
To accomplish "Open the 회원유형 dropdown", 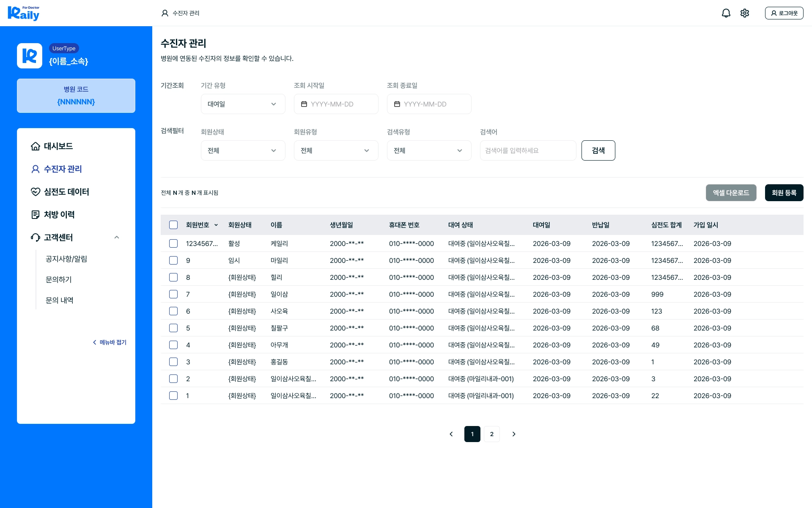I will (x=336, y=150).
